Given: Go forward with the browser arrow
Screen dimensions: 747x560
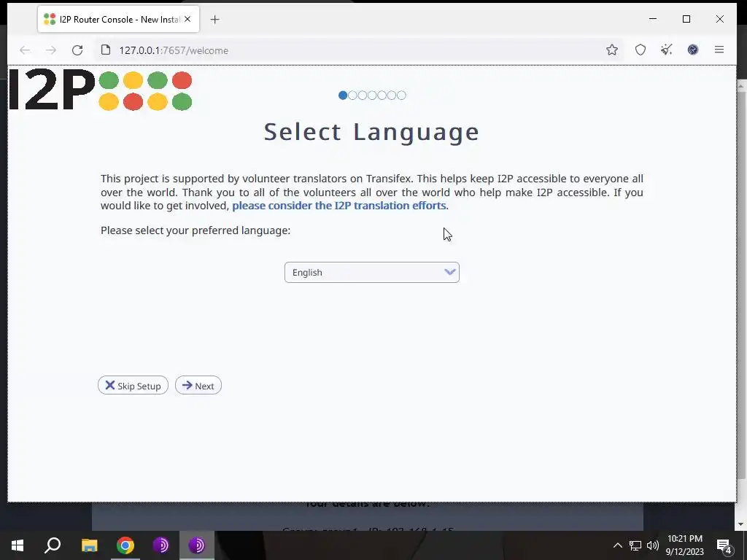Looking at the screenshot, I should coord(51,50).
